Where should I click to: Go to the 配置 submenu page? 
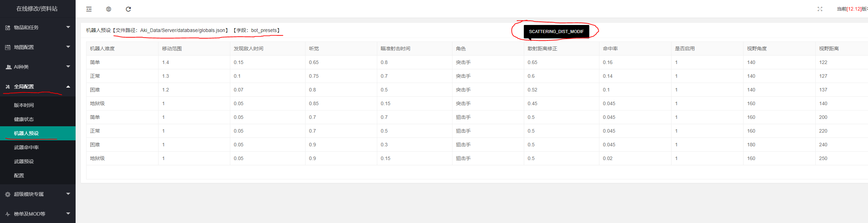point(19,176)
